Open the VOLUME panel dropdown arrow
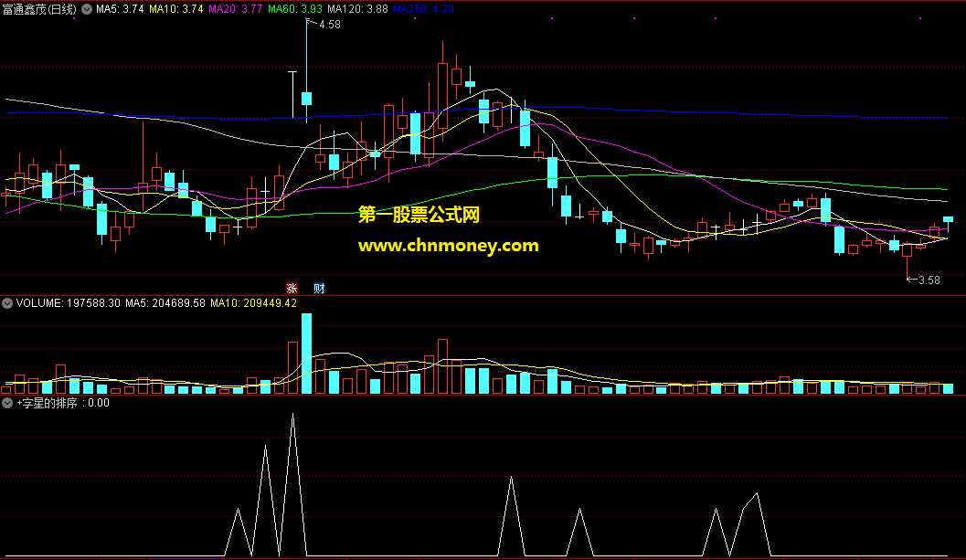The height and width of the screenshot is (560, 966). tap(7, 303)
